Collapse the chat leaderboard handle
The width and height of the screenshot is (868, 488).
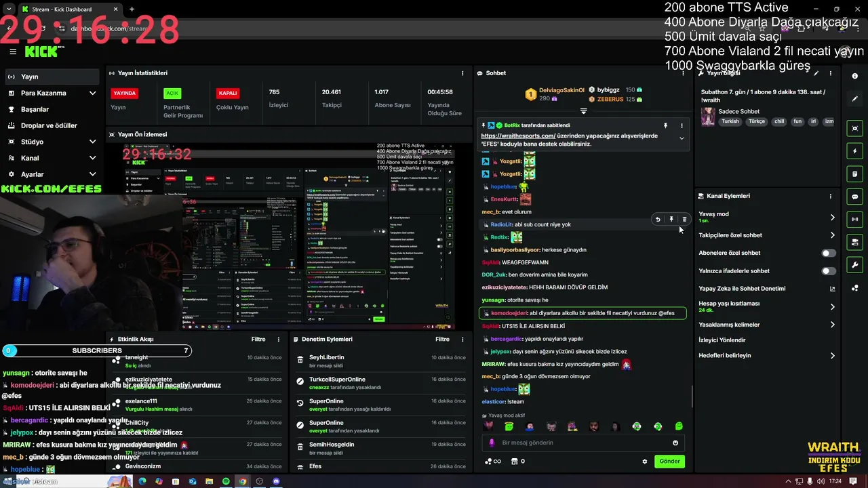(583, 110)
